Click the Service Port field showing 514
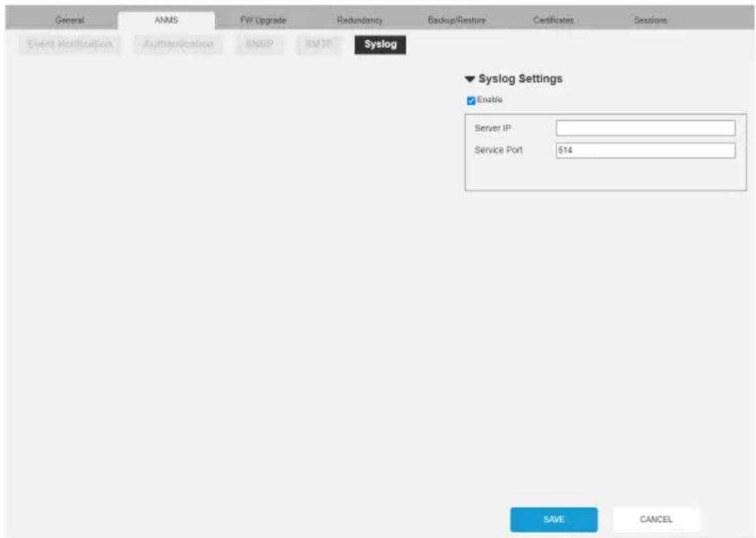756x538 pixels. coord(646,150)
